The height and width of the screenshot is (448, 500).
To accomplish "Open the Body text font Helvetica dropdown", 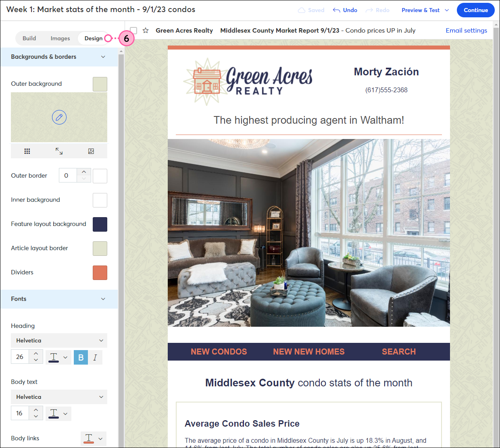I will click(x=59, y=397).
